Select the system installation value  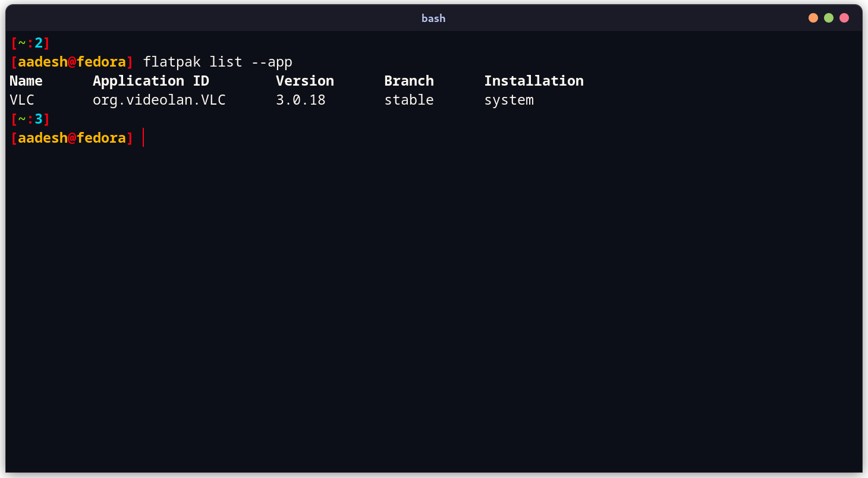click(509, 99)
